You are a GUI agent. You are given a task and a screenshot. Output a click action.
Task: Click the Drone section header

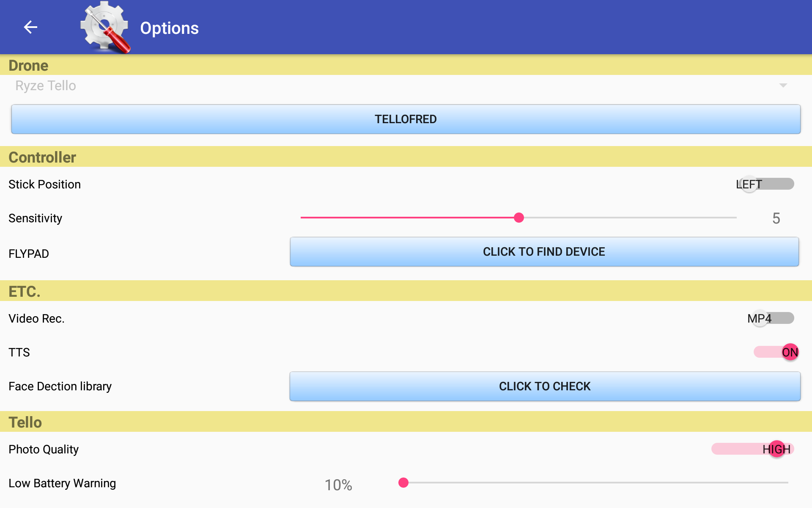[406, 65]
